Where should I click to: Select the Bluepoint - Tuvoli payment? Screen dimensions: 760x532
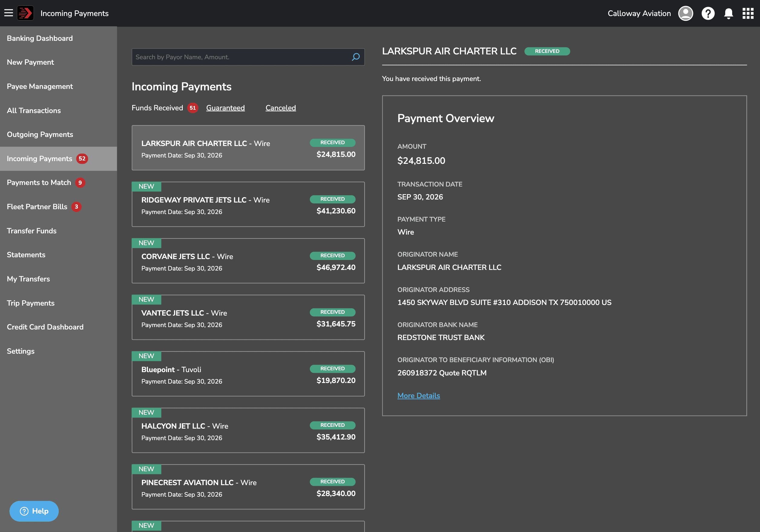pos(248,374)
